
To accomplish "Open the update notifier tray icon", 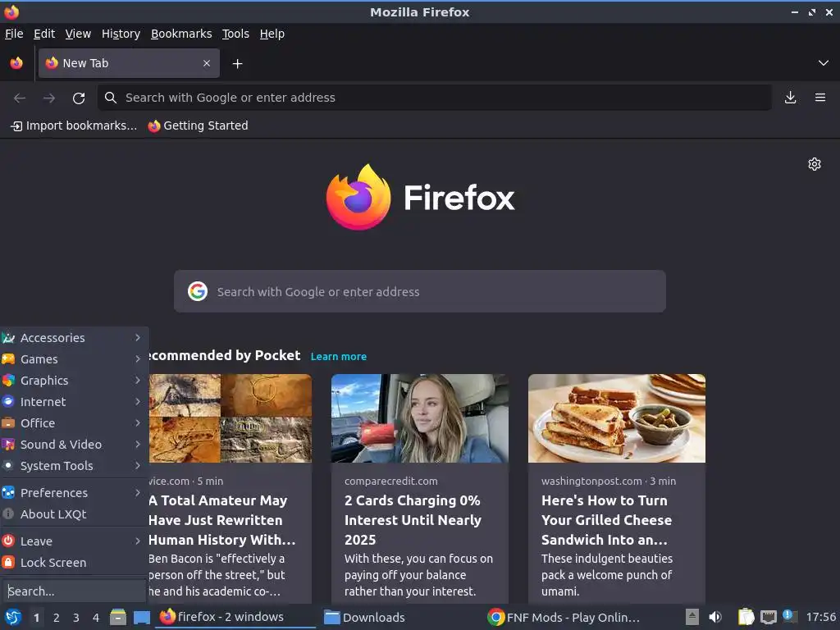I will click(789, 617).
